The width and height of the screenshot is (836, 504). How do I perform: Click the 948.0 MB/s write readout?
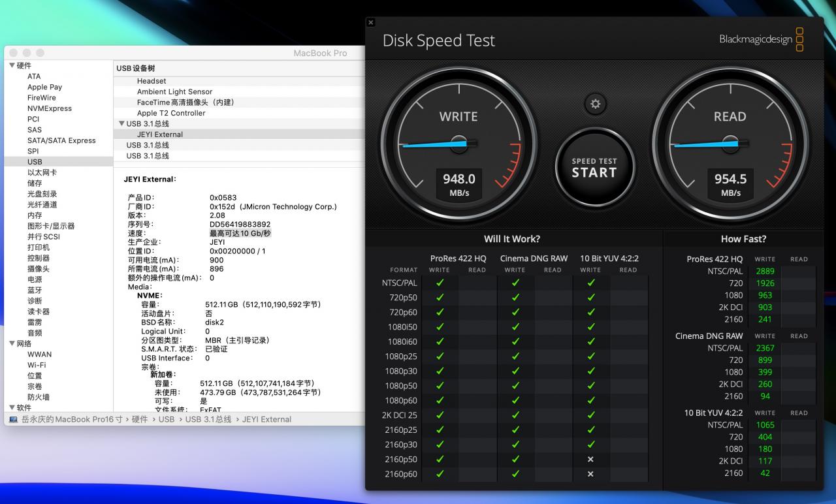[x=459, y=184]
